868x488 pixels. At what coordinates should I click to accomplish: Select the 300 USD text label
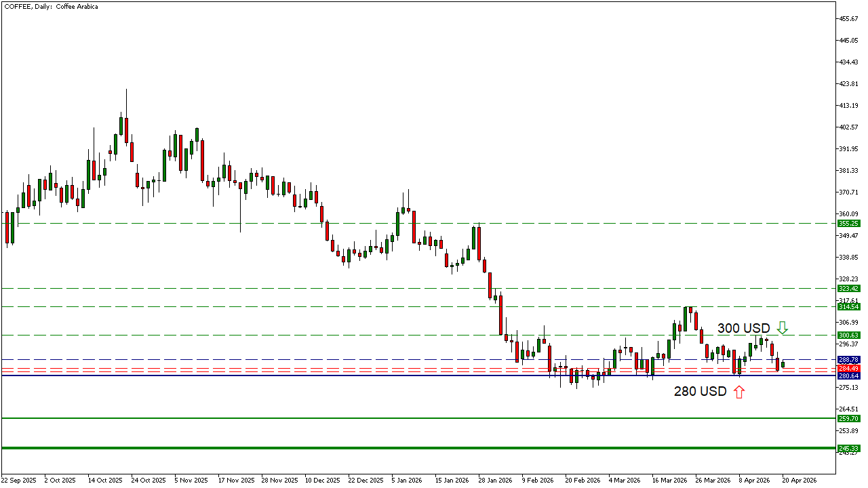(743, 329)
